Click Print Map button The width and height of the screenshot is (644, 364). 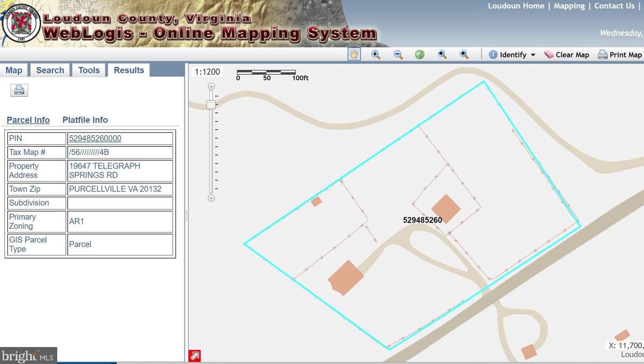point(620,55)
